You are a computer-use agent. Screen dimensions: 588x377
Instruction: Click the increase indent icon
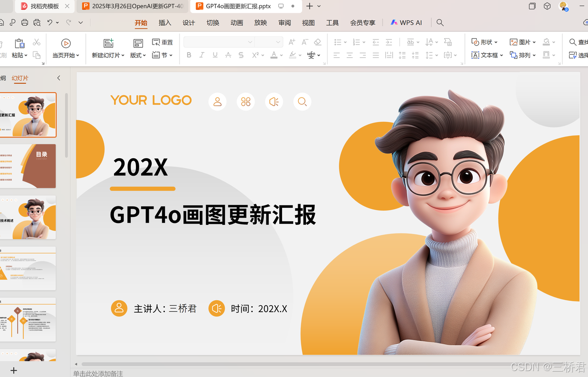click(389, 42)
